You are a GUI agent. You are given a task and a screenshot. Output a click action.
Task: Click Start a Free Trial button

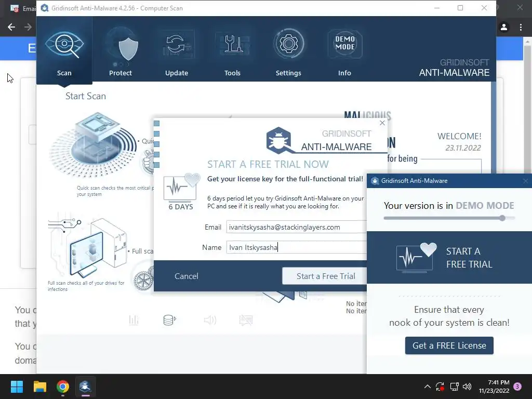click(x=324, y=276)
